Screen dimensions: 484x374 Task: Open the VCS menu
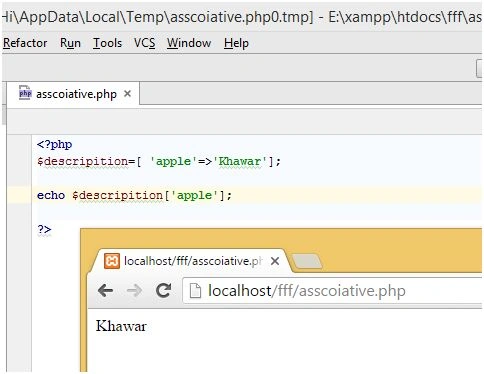144,43
